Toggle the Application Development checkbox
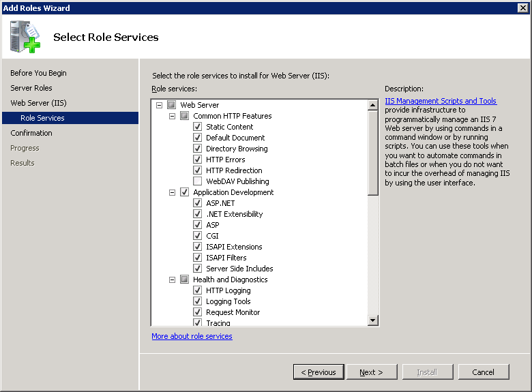This screenshot has height=392, width=532. 185,192
